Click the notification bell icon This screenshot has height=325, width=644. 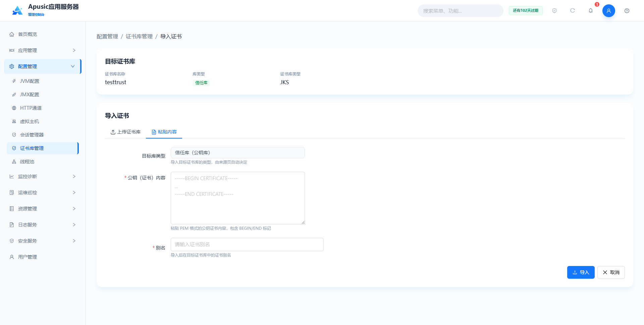click(591, 11)
